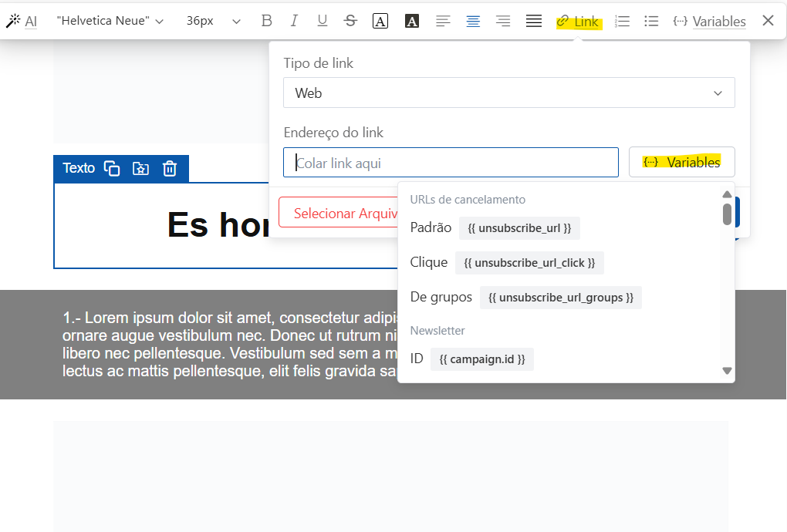This screenshot has width=787, height=532.
Task: Align text to the right
Action: tap(503, 21)
